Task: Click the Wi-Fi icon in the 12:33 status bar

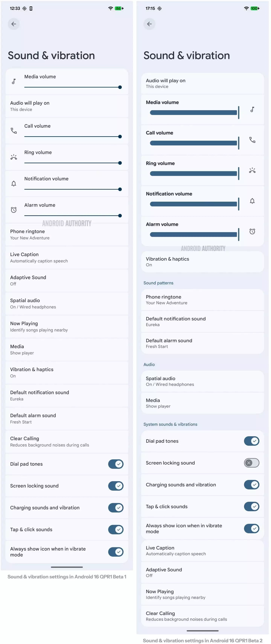Action: (x=110, y=8)
